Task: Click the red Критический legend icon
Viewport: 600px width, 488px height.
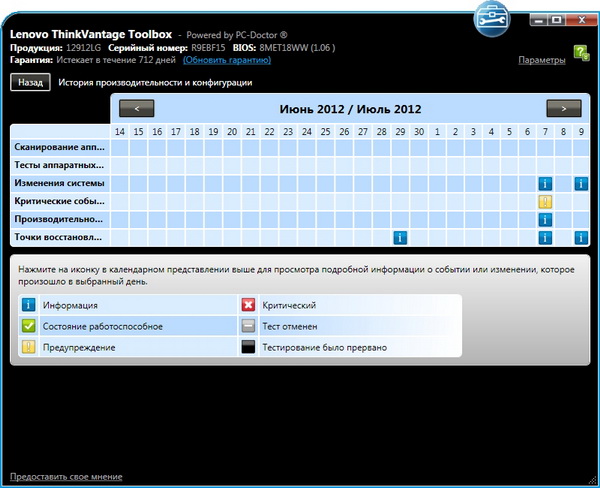Action: tap(250, 305)
